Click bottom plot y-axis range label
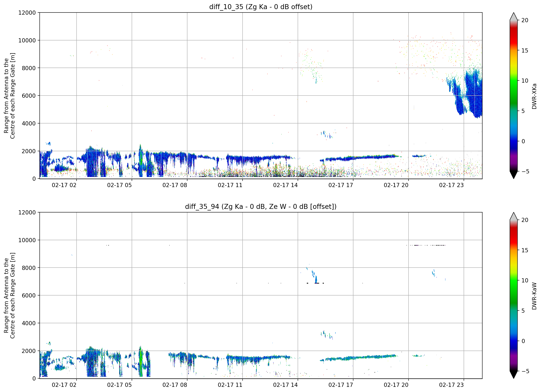This screenshot has width=541, height=392. tap(9, 295)
